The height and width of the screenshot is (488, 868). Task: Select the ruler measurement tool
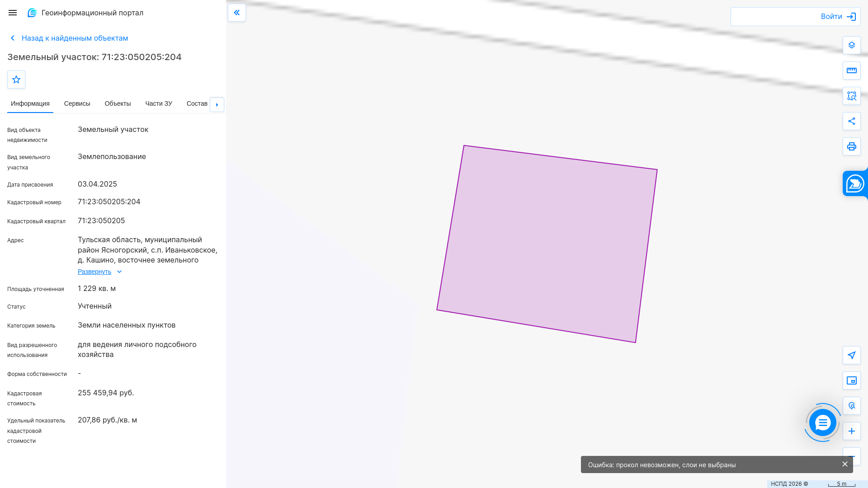coord(852,70)
